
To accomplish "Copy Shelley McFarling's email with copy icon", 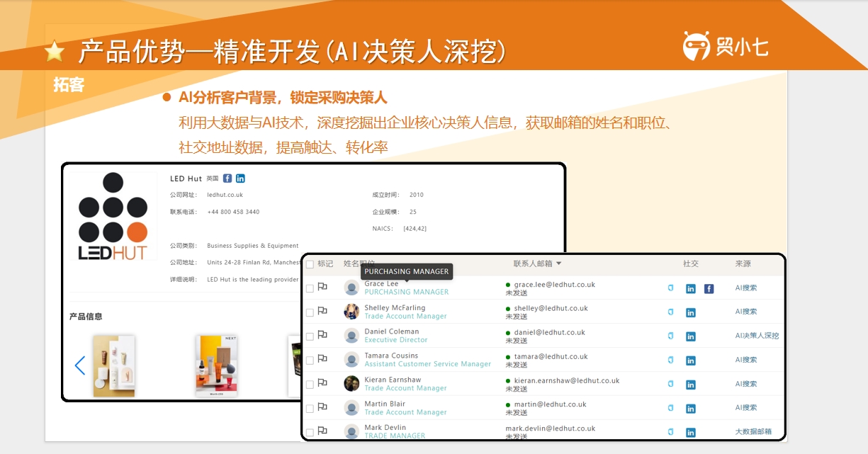I will pos(671,312).
